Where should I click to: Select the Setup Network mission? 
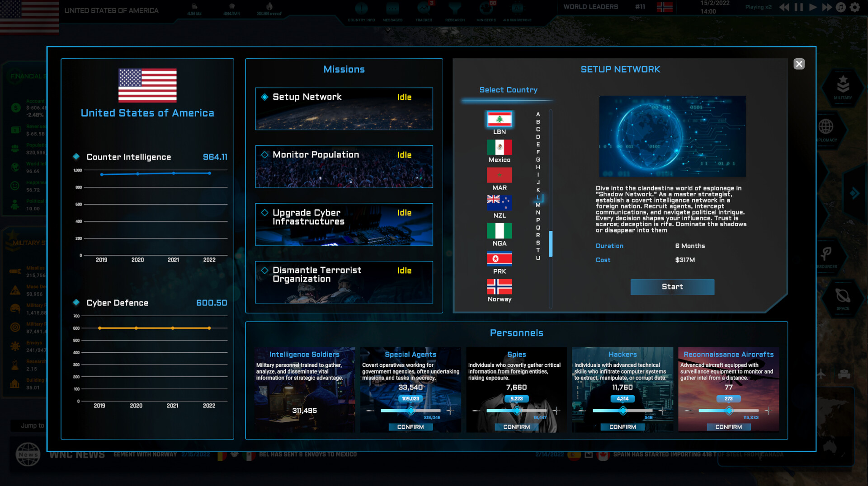coord(344,109)
